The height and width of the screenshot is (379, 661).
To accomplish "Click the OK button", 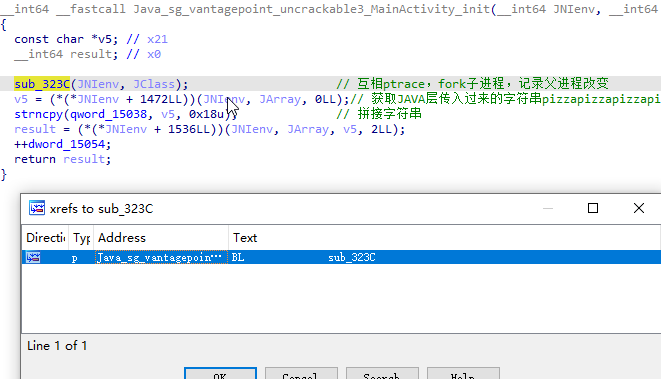I will (220, 374).
